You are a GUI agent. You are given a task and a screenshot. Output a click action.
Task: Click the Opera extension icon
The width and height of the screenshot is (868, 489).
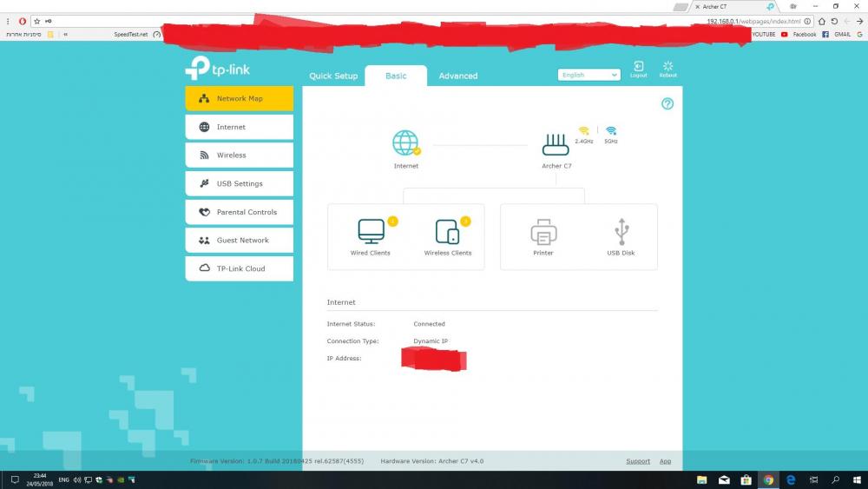click(x=23, y=21)
